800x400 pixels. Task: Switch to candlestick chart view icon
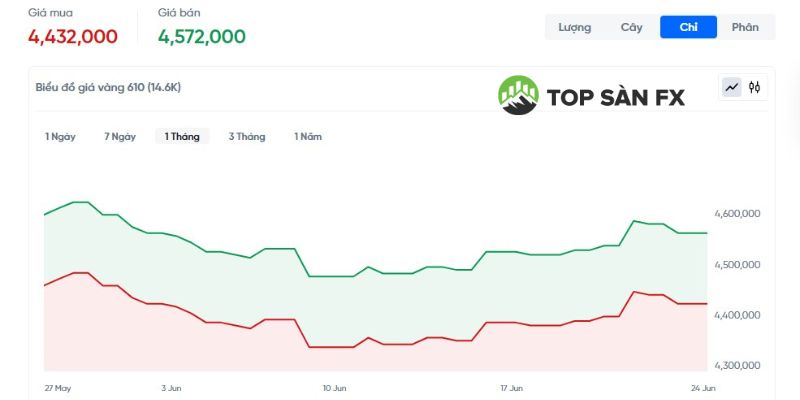point(755,87)
